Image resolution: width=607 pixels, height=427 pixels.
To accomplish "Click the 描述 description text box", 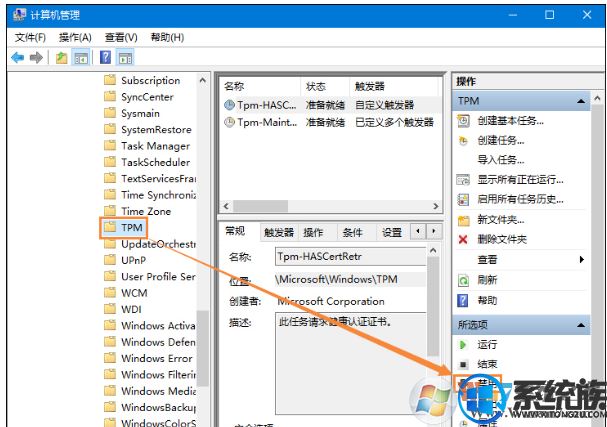I will click(350, 364).
